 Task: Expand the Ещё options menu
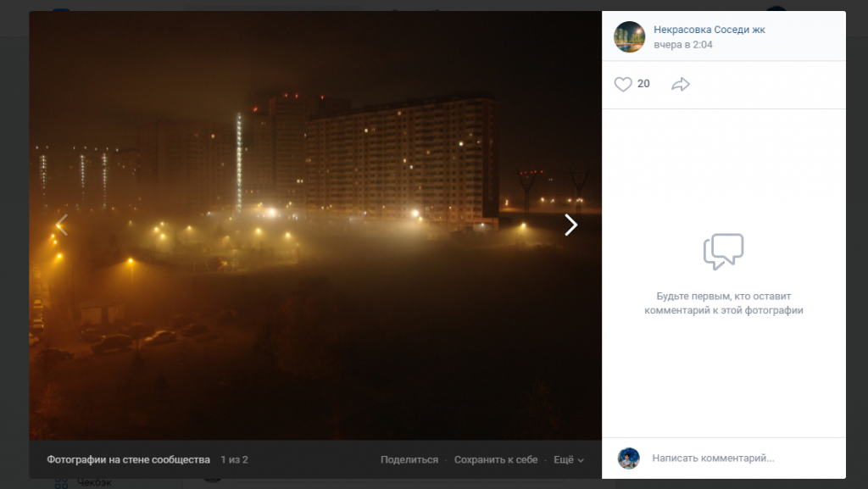[568, 459]
